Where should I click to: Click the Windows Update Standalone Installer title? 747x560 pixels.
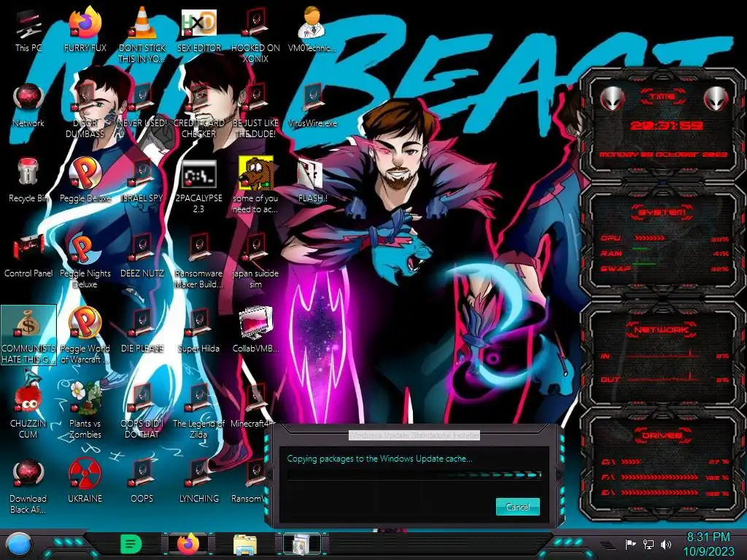pyautogui.click(x=414, y=435)
